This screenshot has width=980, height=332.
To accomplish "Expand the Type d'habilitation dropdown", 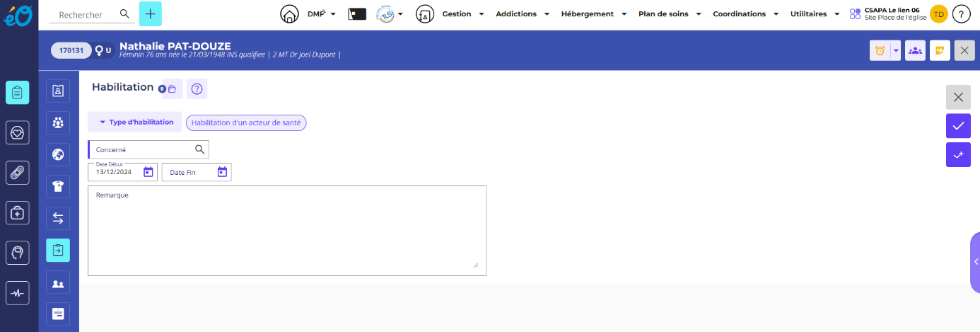I will (135, 122).
